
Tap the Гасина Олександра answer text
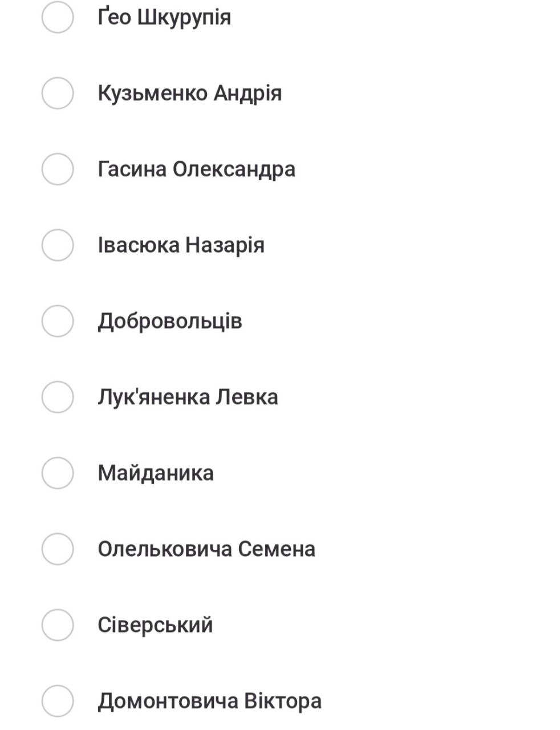pos(196,169)
